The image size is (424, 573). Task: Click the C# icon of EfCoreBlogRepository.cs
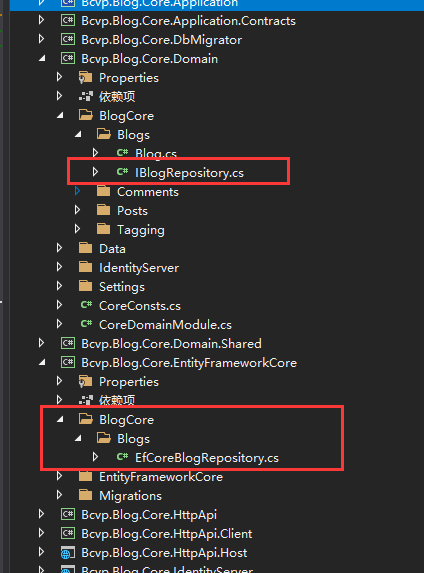tap(122, 456)
